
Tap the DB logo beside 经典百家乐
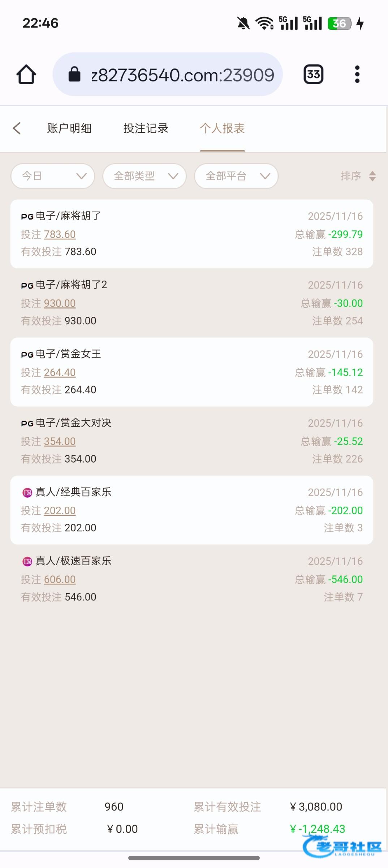coord(27,493)
